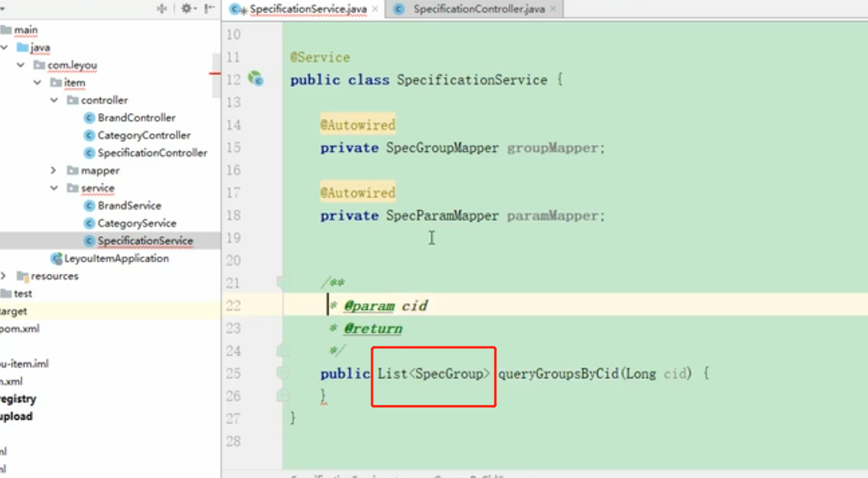The width and height of the screenshot is (868, 478).
Task: Click the BrandService class icon
Action: 89,206
